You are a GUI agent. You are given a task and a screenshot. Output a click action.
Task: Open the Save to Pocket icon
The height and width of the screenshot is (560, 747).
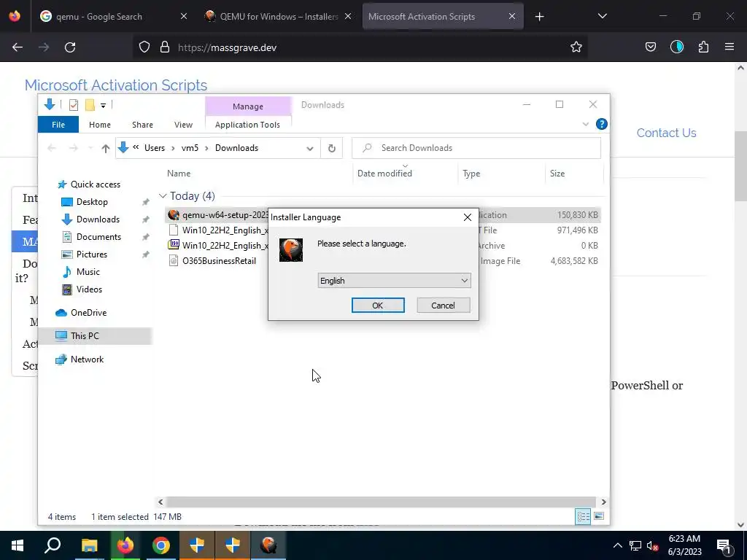650,47
